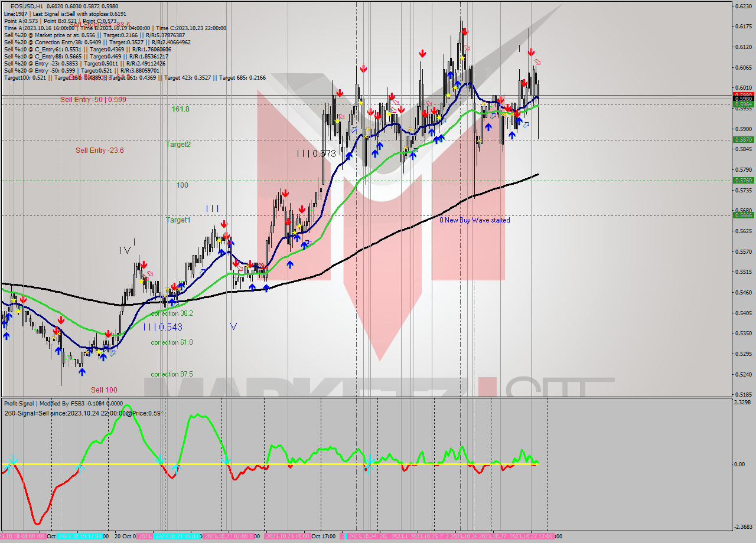The width and height of the screenshot is (756, 543).
Task: Click the red sell arrow near the 161.8 level
Action: [x=402, y=110]
